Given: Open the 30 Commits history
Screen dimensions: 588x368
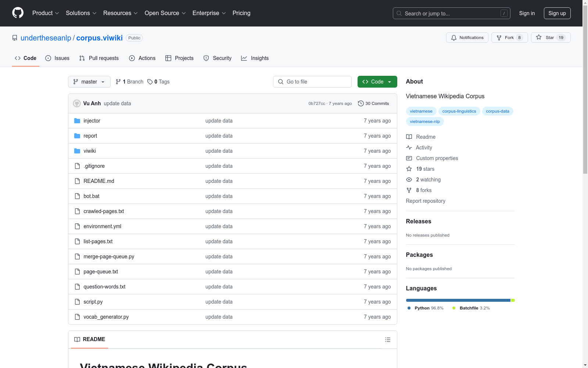Looking at the screenshot, I should click(x=373, y=103).
